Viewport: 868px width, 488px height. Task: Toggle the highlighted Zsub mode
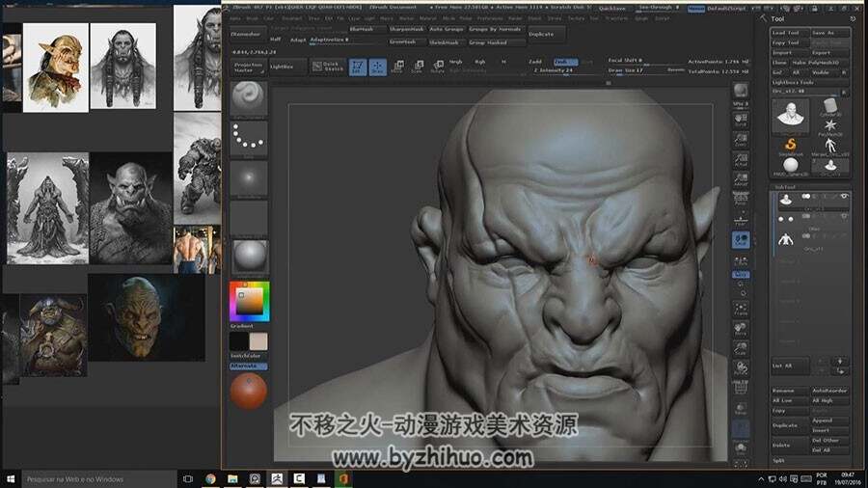tap(565, 62)
